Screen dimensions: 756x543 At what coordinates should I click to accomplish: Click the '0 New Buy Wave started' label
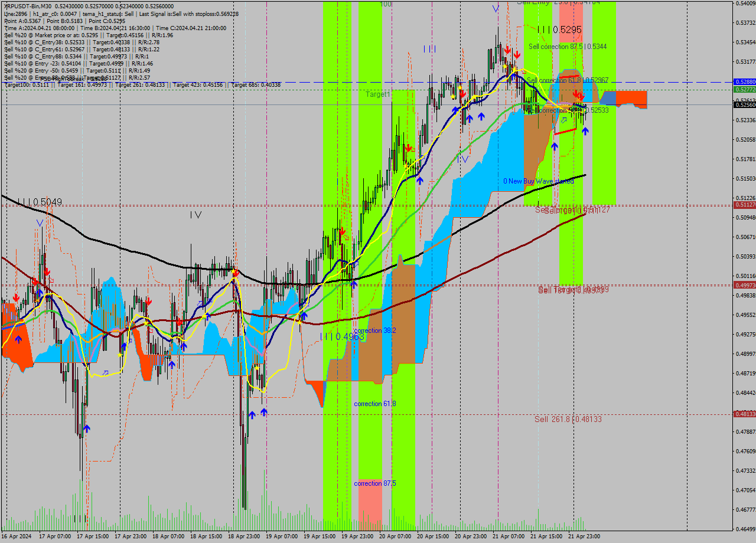pos(538,181)
